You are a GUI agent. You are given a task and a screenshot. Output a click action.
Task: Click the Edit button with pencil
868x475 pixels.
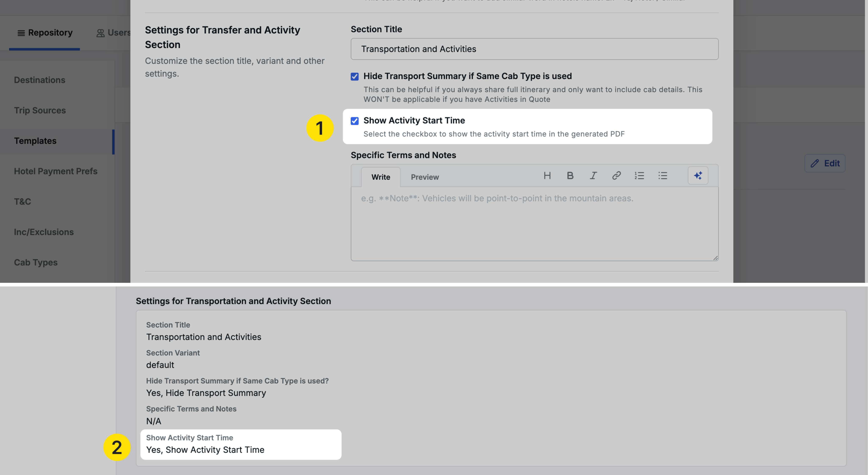[825, 163]
